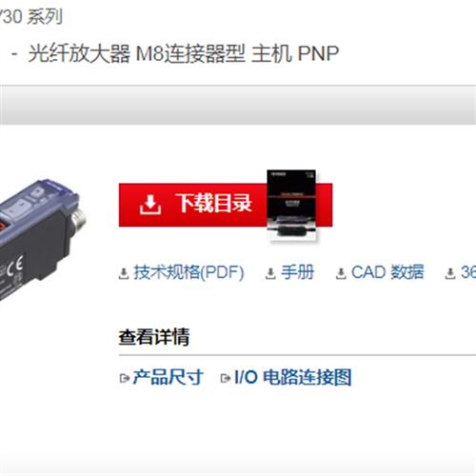The image size is (476, 476).
Task: Click the 光纤放大器 M8连接器型 product title
Action: click(x=184, y=53)
